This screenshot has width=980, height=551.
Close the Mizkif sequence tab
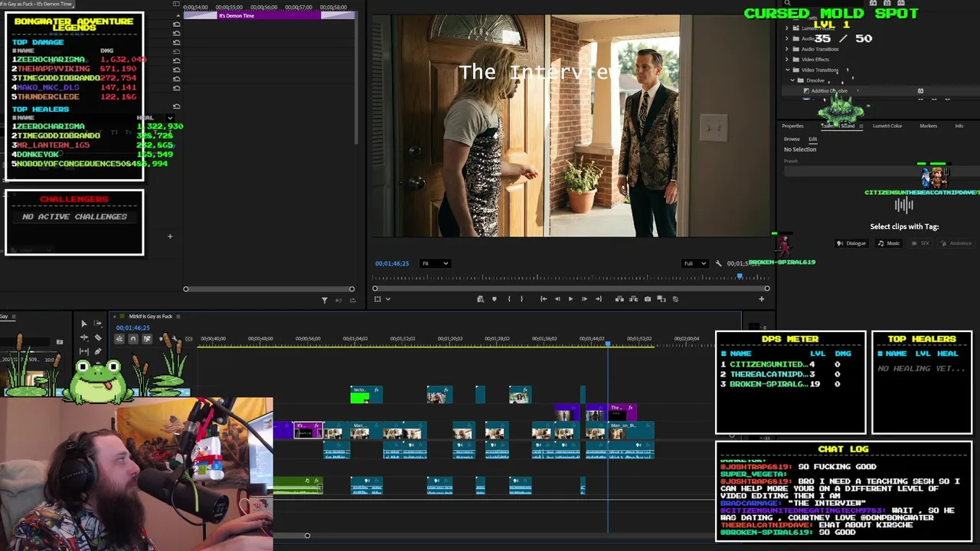coord(113,316)
